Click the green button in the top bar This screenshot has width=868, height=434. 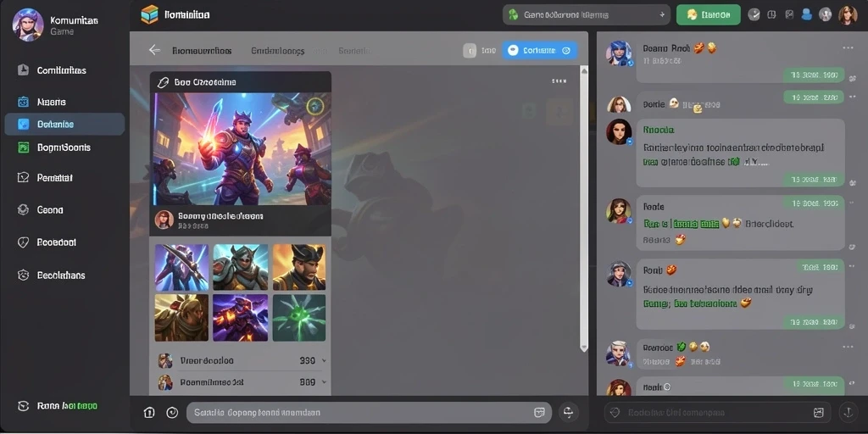click(708, 15)
